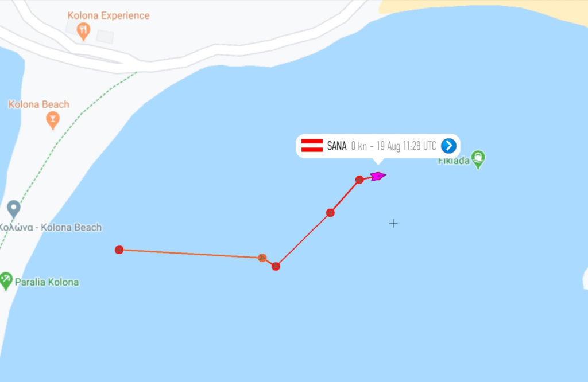Click the Kolona Experience restaurant pin

pyautogui.click(x=83, y=32)
